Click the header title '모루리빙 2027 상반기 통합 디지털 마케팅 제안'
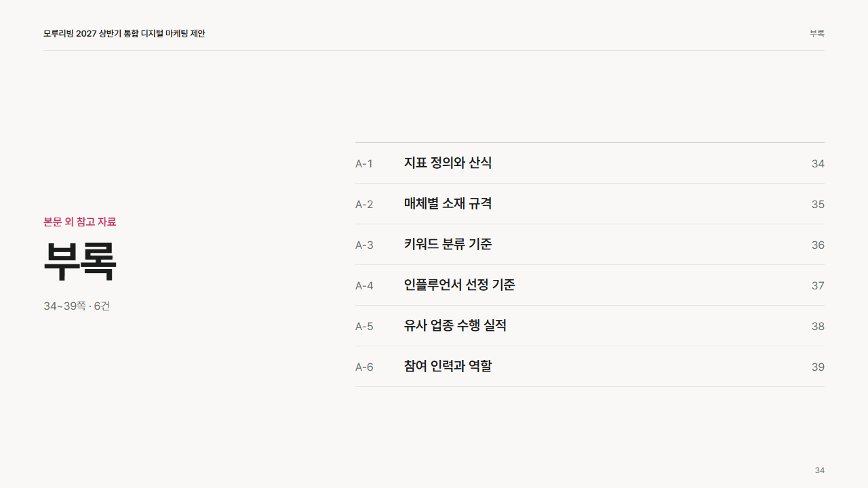 pos(124,33)
